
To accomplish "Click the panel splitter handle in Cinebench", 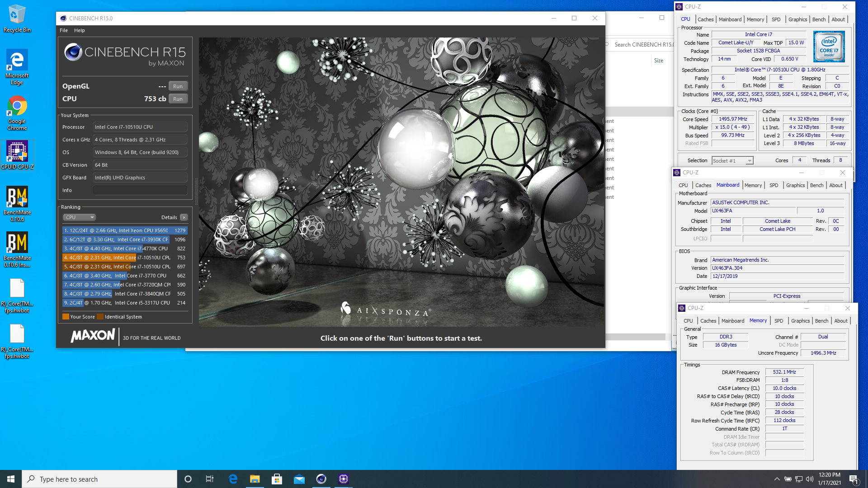I will click(x=196, y=191).
